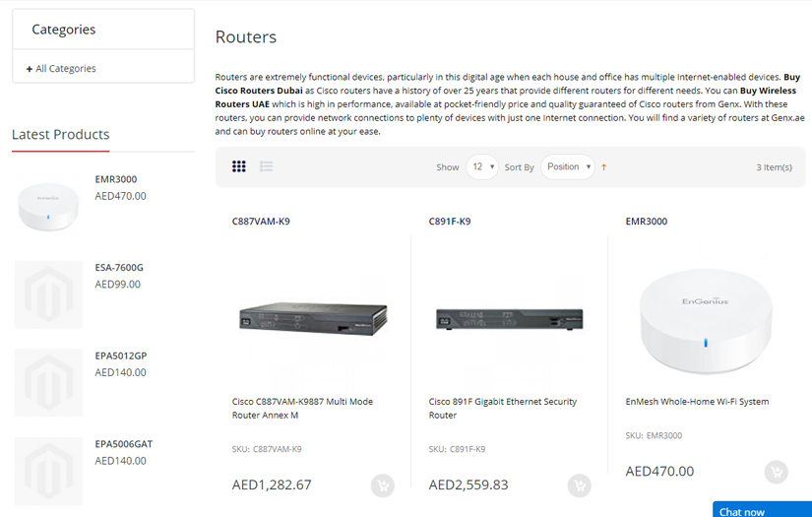Click AED140.00 price of EPA5012GP
The image size is (812, 517).
tap(120, 372)
